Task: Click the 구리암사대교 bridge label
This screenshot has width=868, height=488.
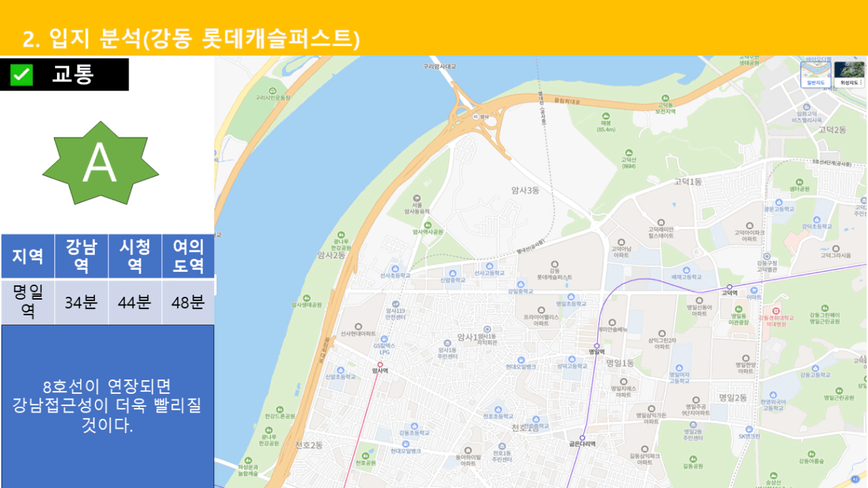Action: click(x=439, y=66)
